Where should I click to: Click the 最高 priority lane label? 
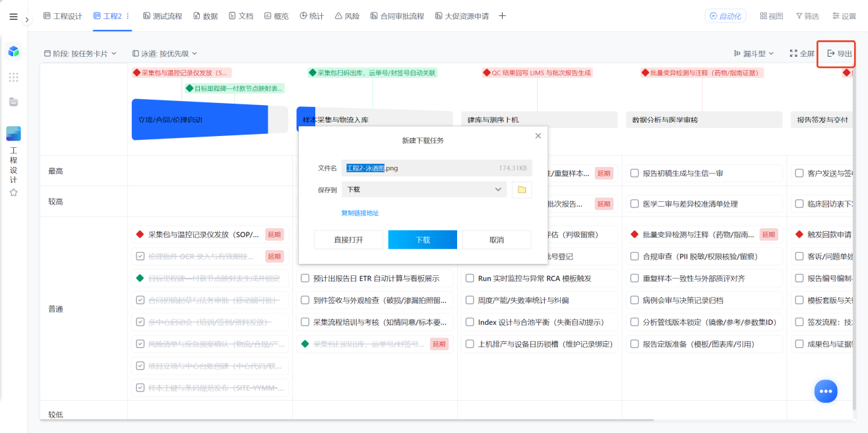pyautogui.click(x=56, y=172)
